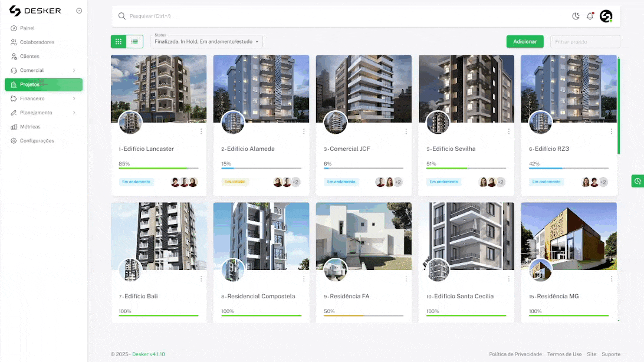The image size is (644, 362).
Task: Click the Comercial headset icon
Action: click(x=14, y=70)
